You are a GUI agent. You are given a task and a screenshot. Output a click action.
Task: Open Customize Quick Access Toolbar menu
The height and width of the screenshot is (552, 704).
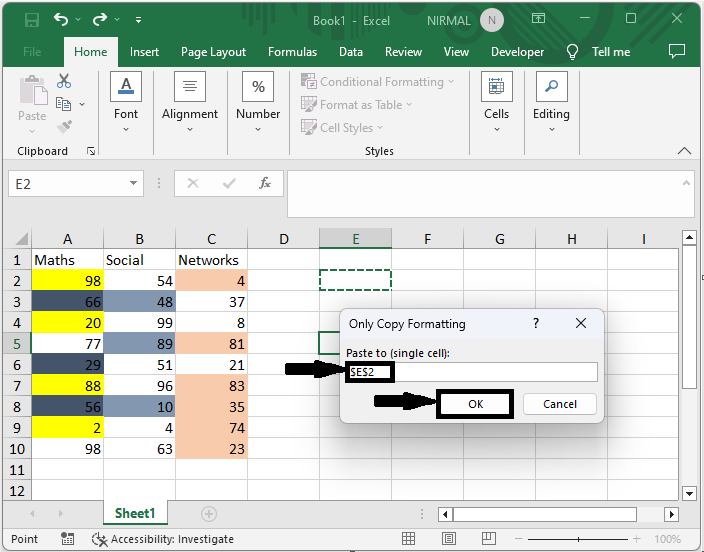[x=138, y=20]
